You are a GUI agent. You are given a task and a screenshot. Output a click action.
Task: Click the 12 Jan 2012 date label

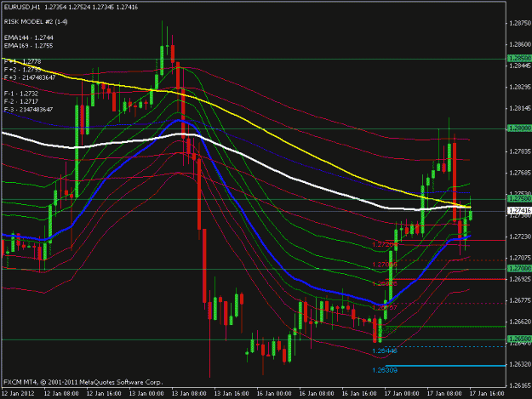coord(18,394)
